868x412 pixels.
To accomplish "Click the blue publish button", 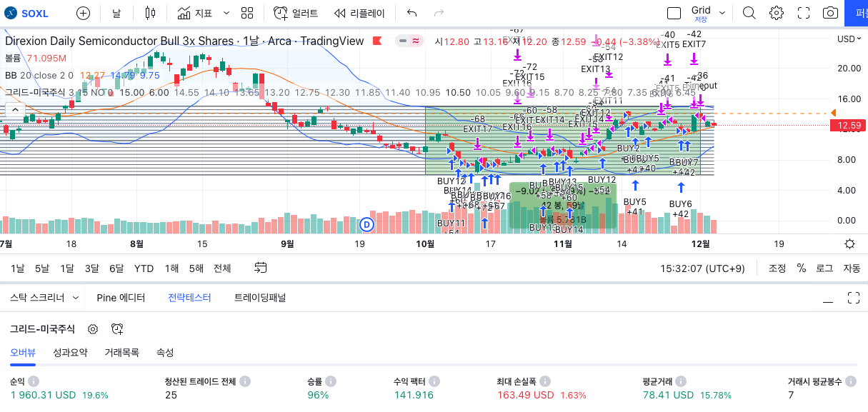I will tap(857, 13).
